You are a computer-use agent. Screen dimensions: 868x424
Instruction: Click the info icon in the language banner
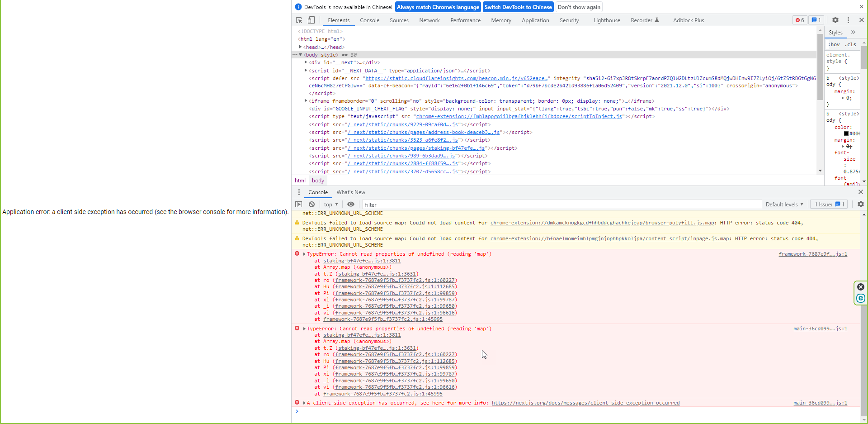coord(298,7)
